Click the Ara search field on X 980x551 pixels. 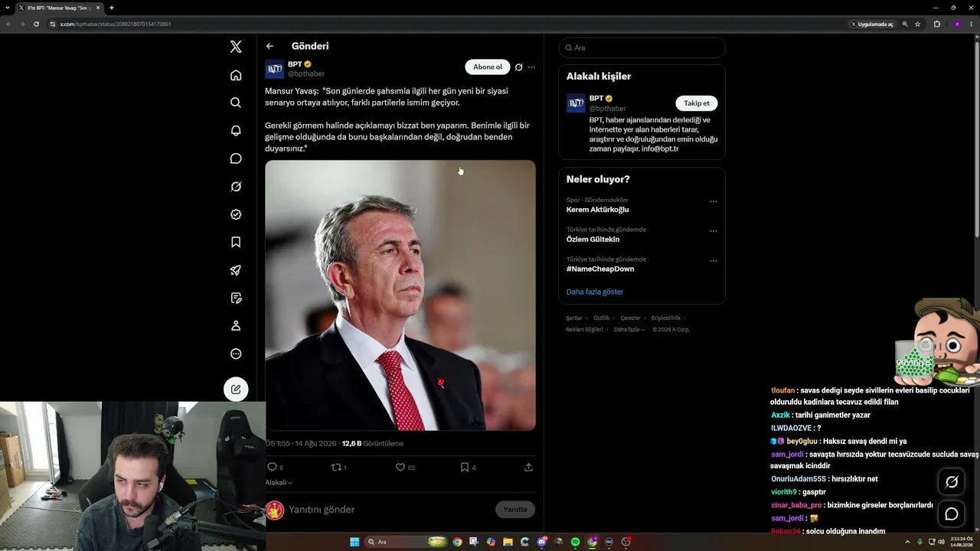coord(642,47)
